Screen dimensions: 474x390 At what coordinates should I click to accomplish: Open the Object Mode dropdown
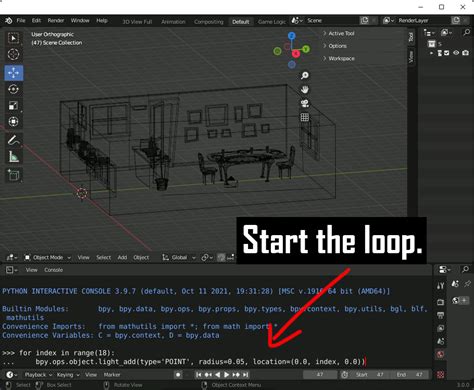click(x=48, y=257)
